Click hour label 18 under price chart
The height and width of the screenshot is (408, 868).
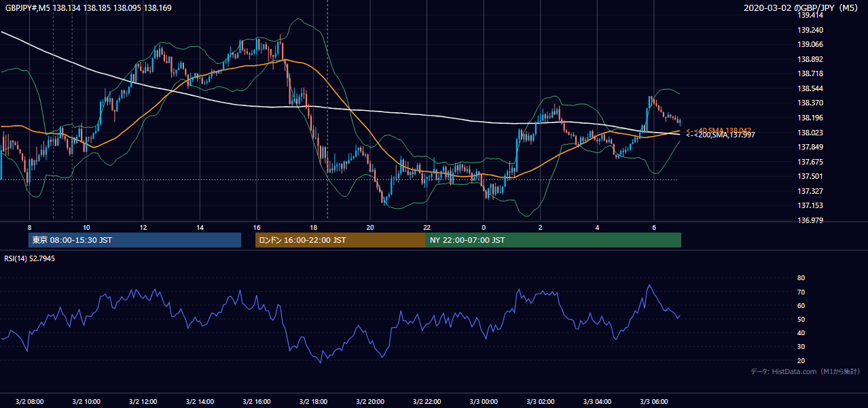(x=313, y=227)
